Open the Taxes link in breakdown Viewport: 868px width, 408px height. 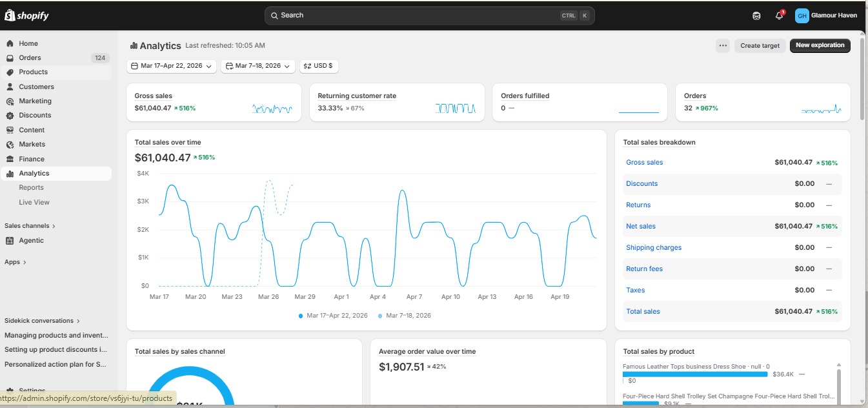(x=635, y=291)
